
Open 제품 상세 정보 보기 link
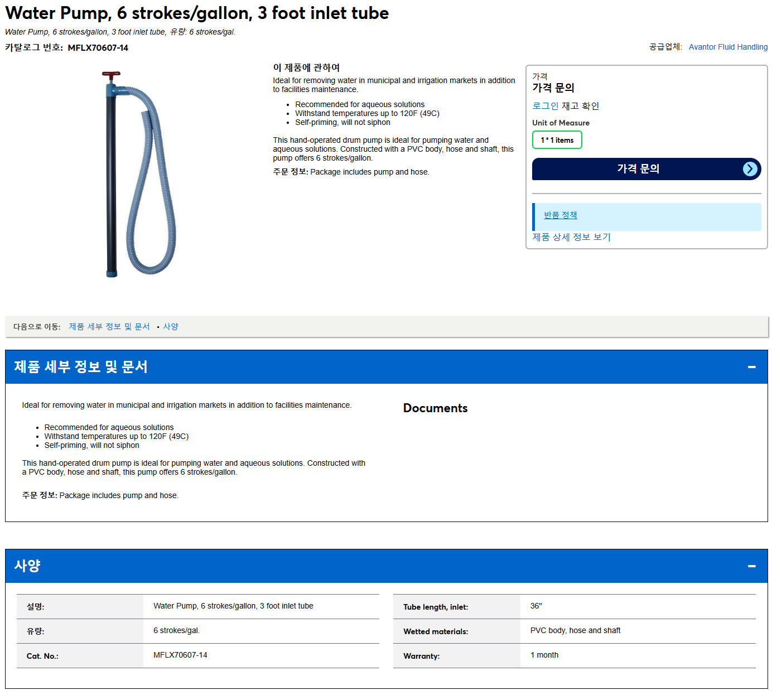[x=571, y=237]
